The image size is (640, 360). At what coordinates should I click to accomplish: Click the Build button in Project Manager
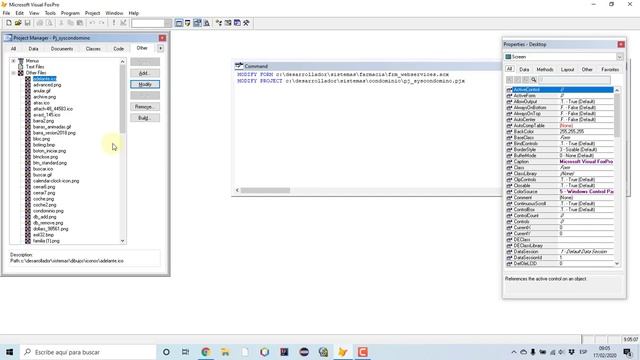click(x=145, y=118)
